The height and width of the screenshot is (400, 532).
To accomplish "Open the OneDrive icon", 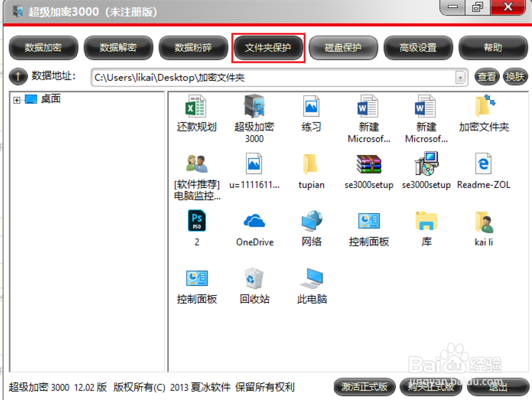I will 254,221.
